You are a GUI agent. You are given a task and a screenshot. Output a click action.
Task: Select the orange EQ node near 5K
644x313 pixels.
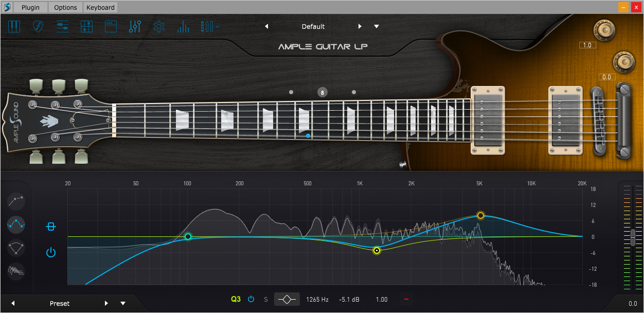(x=480, y=215)
